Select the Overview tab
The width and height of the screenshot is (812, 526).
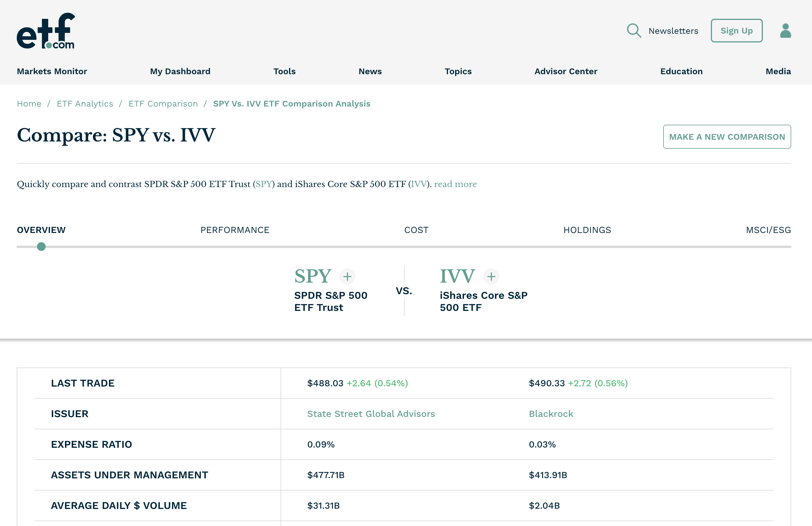coord(41,230)
